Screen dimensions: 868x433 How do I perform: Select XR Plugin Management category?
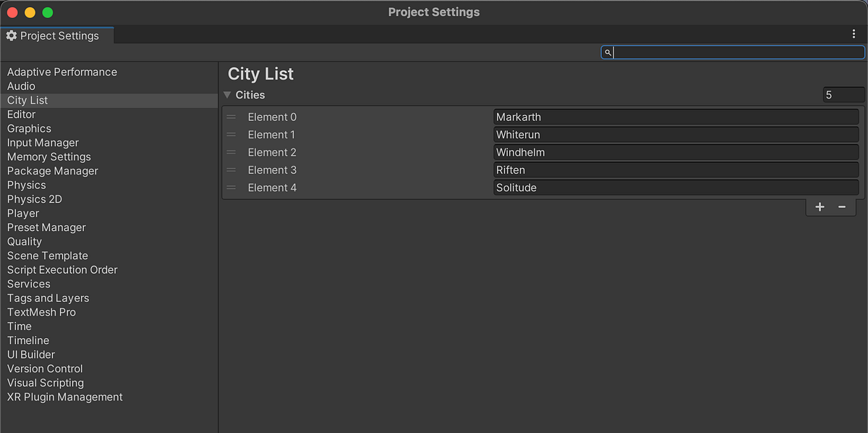64,397
